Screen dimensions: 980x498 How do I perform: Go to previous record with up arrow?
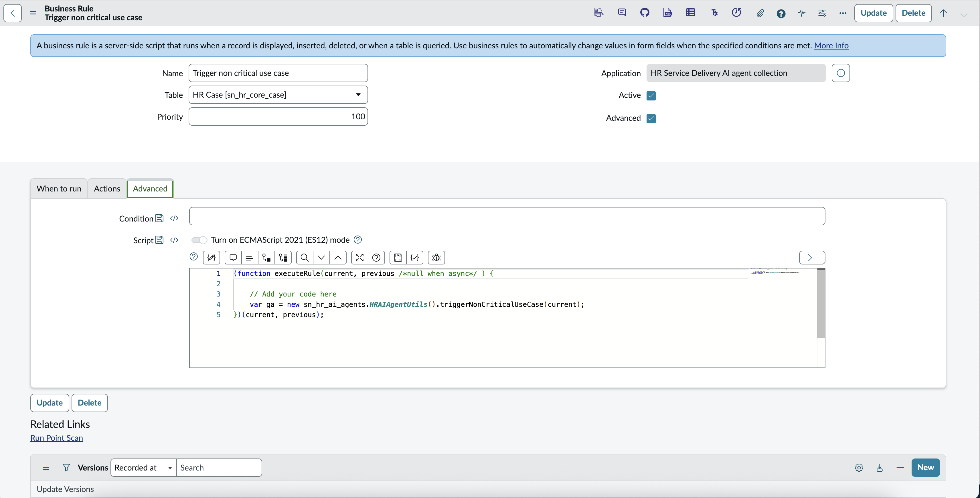point(943,13)
